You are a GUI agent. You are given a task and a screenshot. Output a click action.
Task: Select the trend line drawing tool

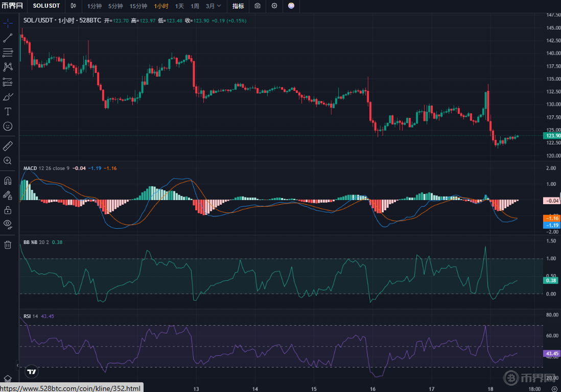point(8,38)
